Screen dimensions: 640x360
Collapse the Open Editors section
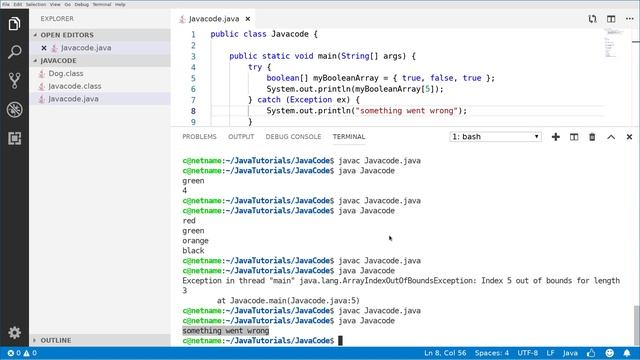pos(100,35)
